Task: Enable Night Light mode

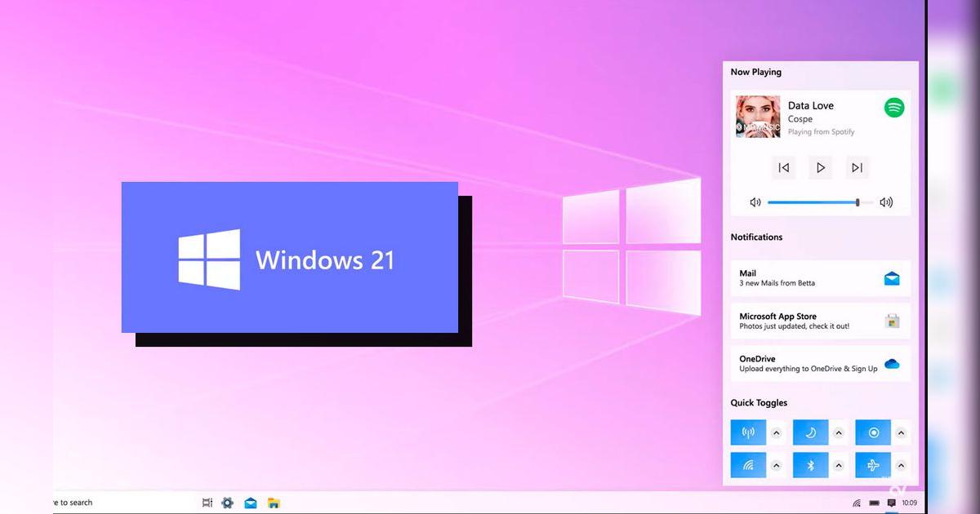Action: tap(809, 432)
